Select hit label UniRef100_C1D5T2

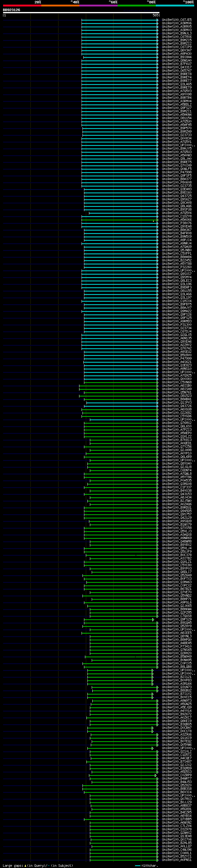[177, 755]
